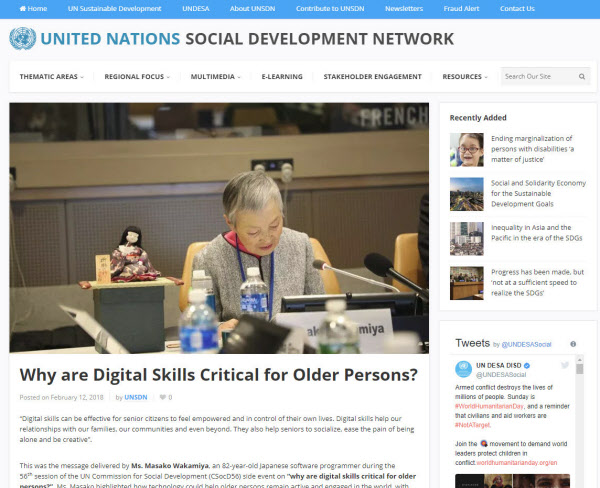Click the UN emblem logo
The width and height of the screenshot is (600, 488).
(23, 38)
